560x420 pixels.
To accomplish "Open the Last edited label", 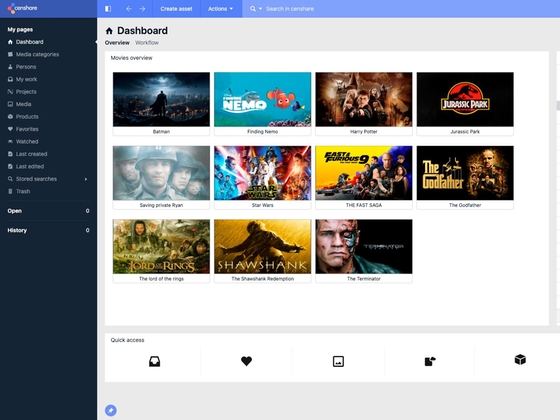I will coord(30,166).
